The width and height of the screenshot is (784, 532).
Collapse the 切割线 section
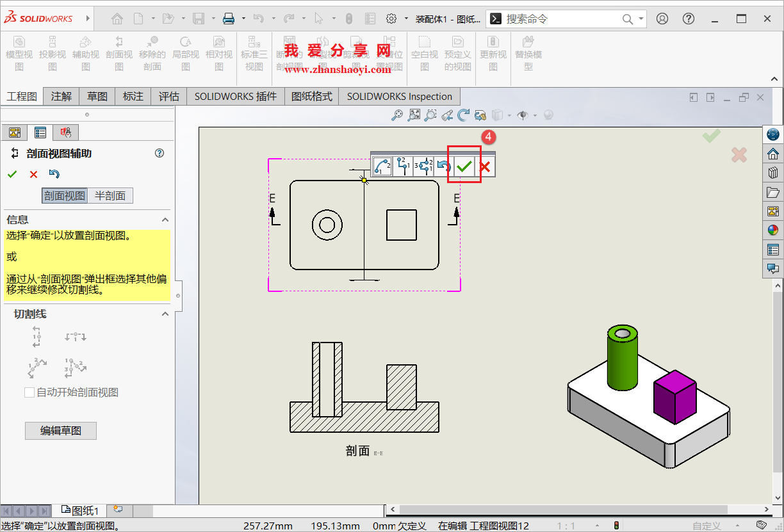tap(165, 314)
